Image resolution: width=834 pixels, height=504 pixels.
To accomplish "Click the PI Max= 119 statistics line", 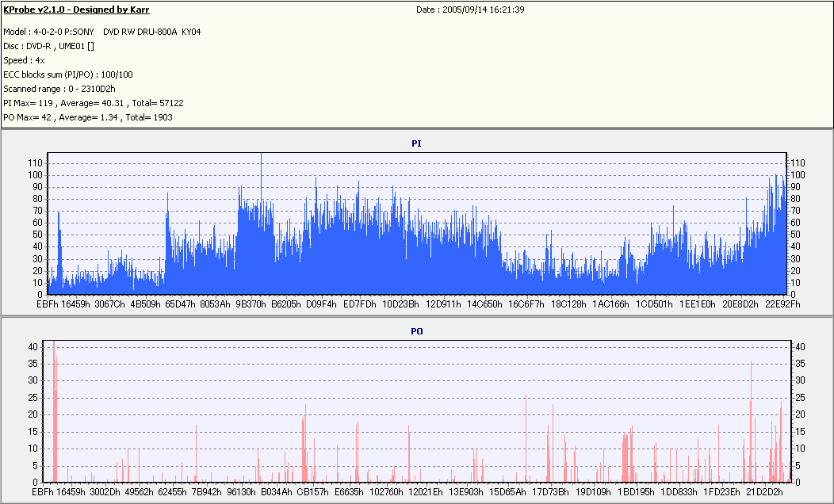I will [x=94, y=103].
